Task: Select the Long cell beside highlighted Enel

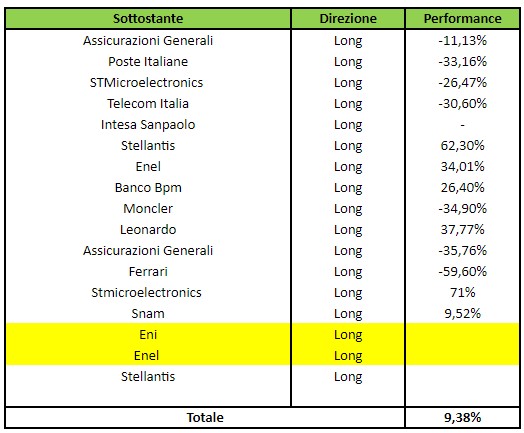Action: [x=348, y=355]
